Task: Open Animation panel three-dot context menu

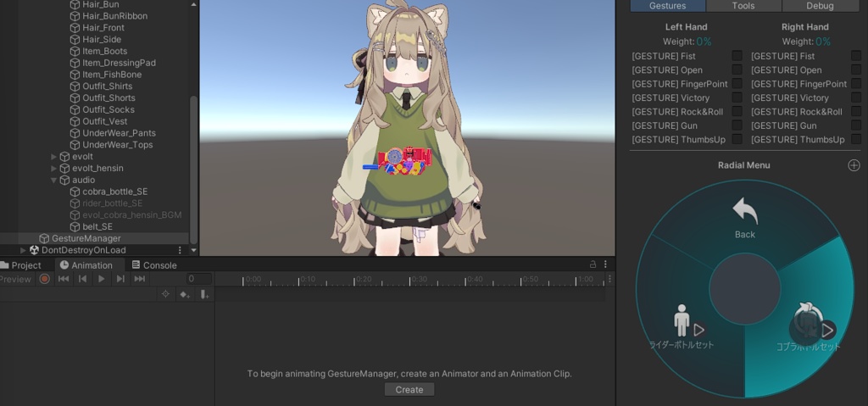Action: pos(605,264)
